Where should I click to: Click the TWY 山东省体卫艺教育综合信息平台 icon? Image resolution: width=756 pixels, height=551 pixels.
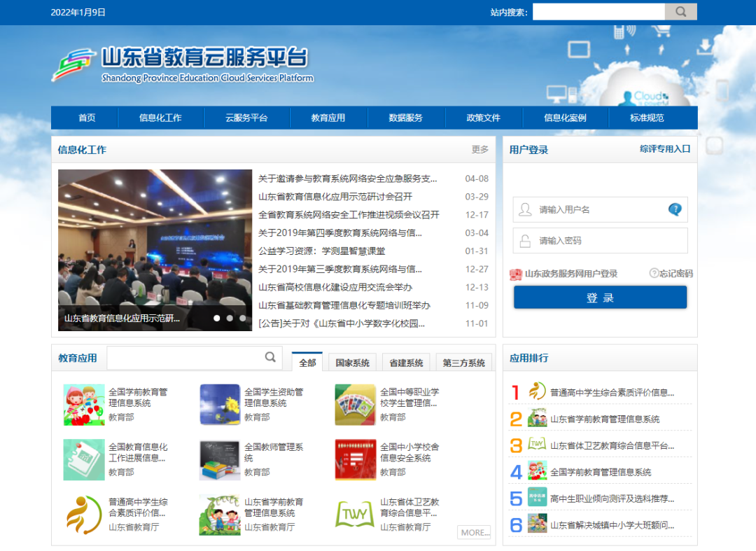(x=355, y=514)
